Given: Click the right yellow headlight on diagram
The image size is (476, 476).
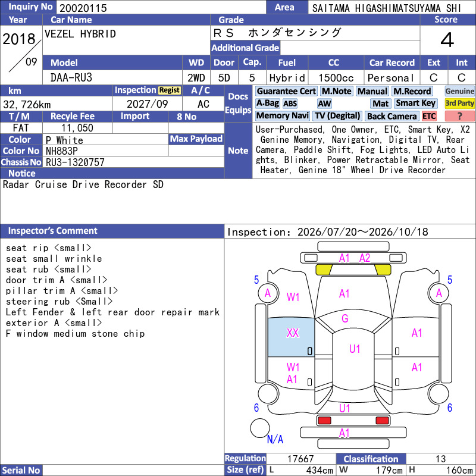Looking at the screenshot, I should [383, 270].
